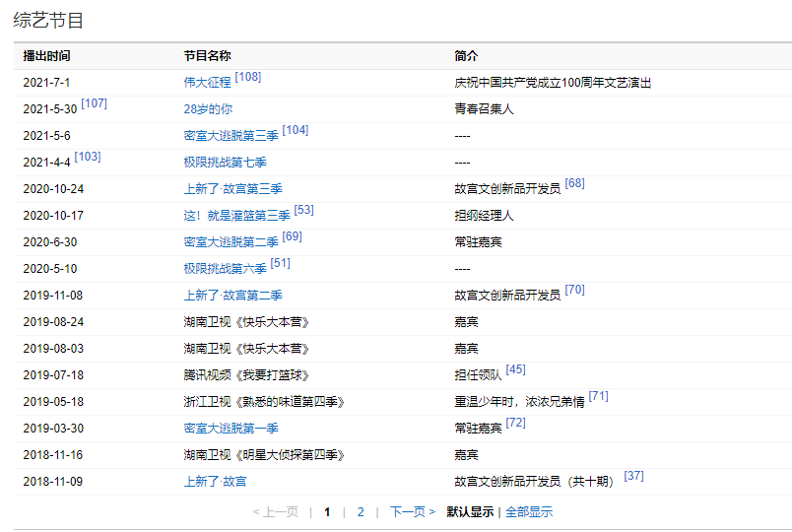This screenshot has width=792, height=532.
Task: Select the date 2020-6-30 cell
Action: (50, 242)
